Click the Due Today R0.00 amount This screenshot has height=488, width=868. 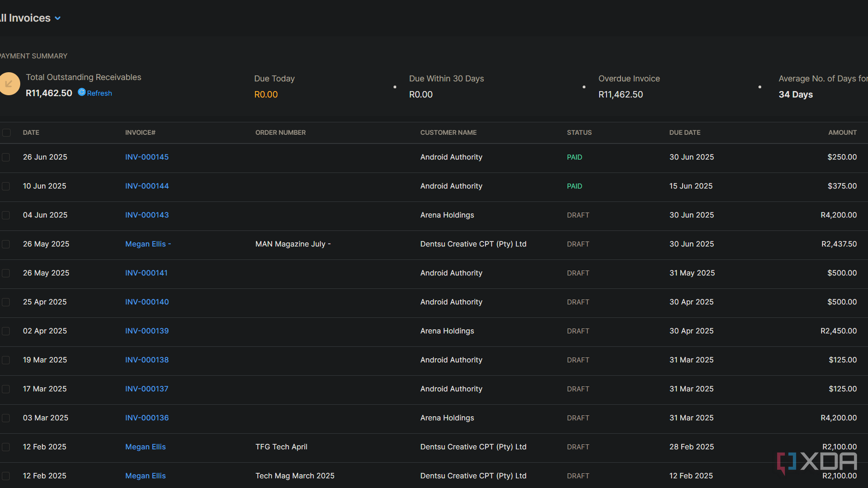point(266,94)
